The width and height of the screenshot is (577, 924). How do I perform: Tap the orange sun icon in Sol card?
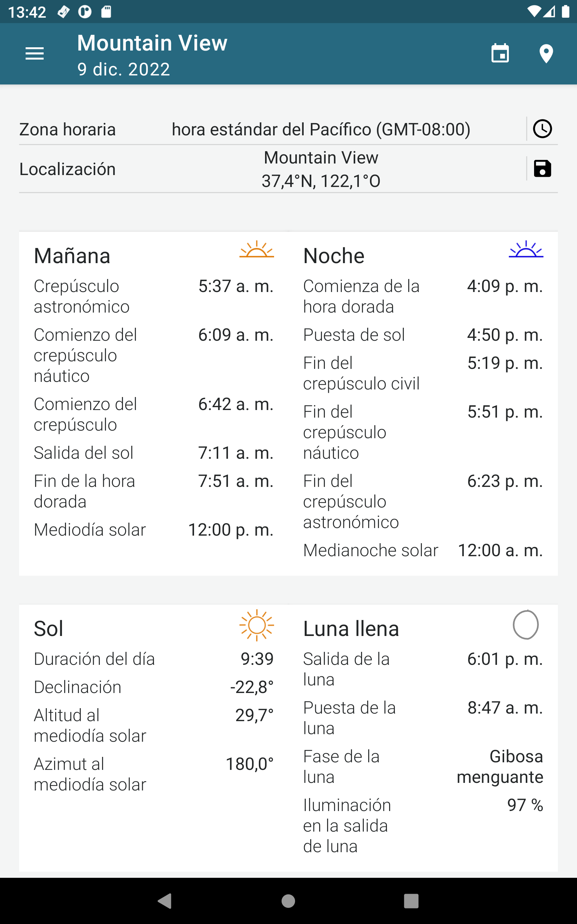[256, 625]
